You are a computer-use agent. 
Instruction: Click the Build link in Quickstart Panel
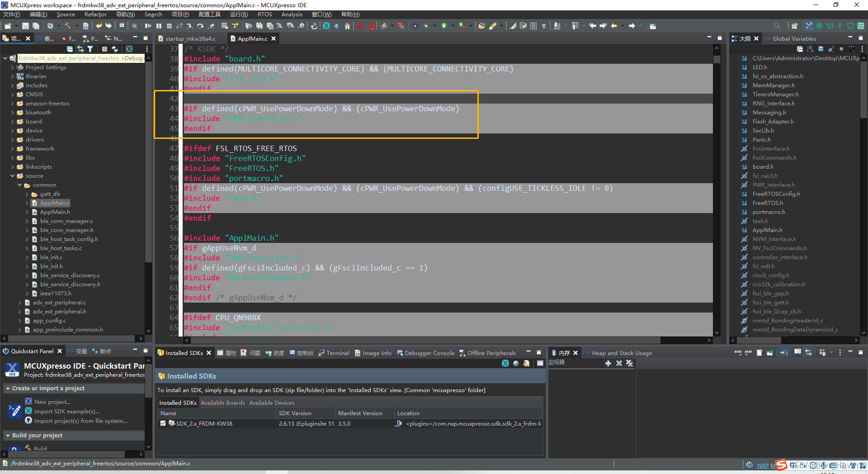point(40,449)
